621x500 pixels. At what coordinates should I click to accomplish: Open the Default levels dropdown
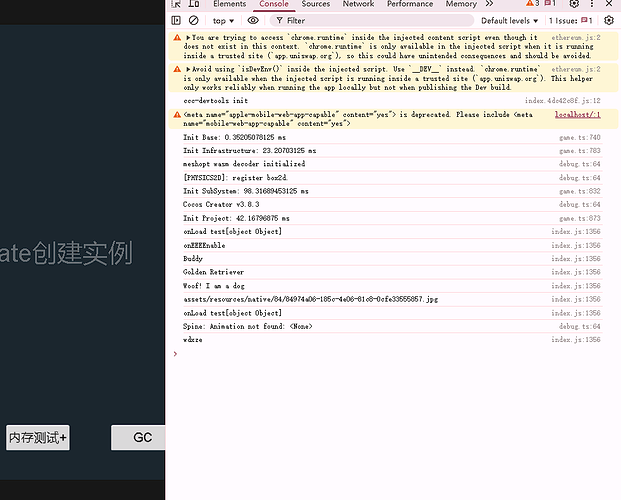pyautogui.click(x=509, y=21)
